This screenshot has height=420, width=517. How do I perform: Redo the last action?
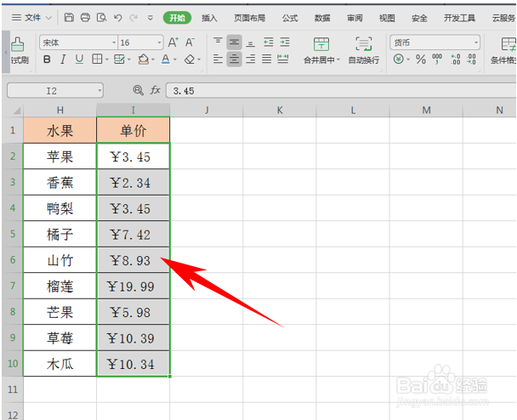click(134, 18)
